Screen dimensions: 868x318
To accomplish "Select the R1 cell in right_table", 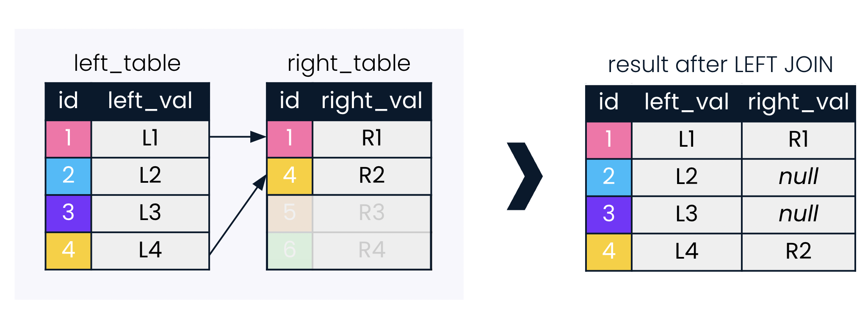I will [x=372, y=138].
